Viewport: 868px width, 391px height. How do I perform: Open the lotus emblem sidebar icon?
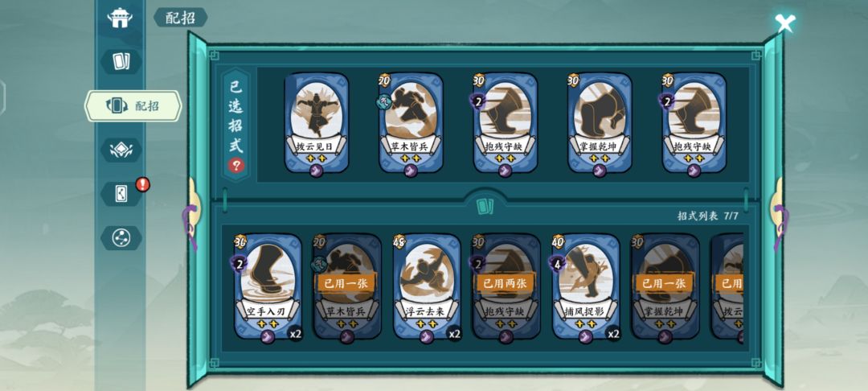(x=121, y=150)
